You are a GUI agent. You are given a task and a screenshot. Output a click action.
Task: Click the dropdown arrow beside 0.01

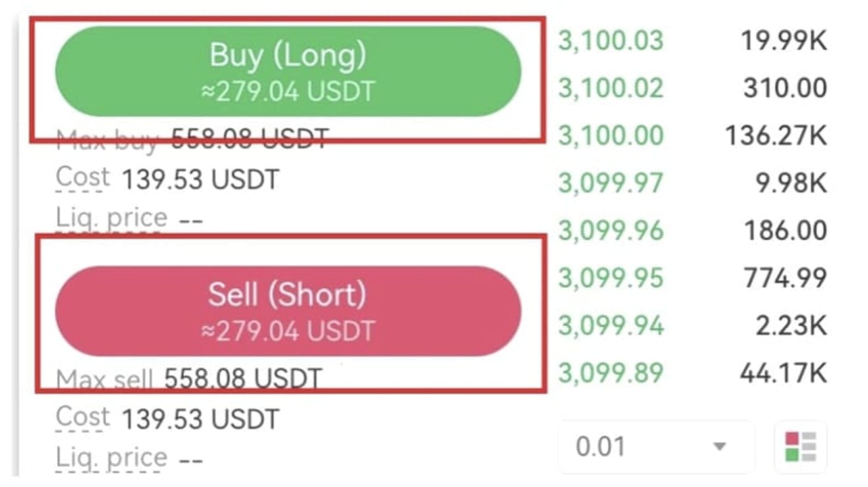coord(720,448)
